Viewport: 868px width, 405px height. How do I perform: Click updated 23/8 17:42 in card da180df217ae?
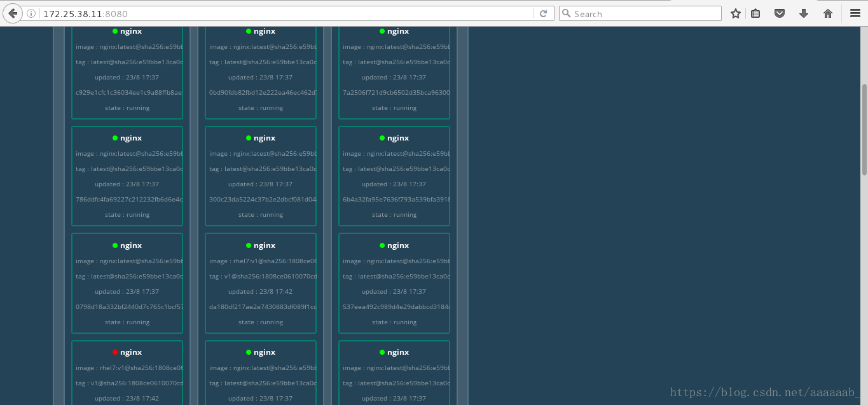260,292
